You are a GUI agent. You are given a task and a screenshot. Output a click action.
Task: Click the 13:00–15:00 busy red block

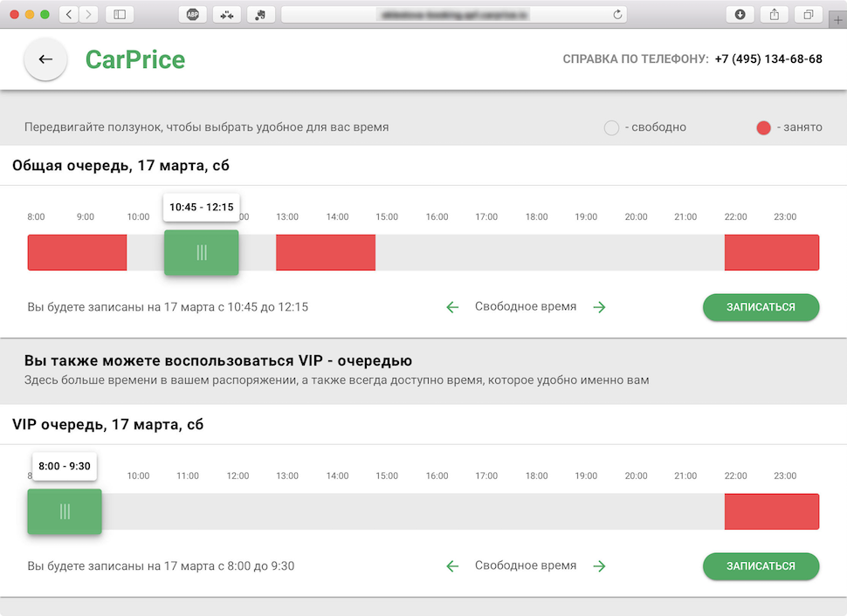tap(326, 252)
